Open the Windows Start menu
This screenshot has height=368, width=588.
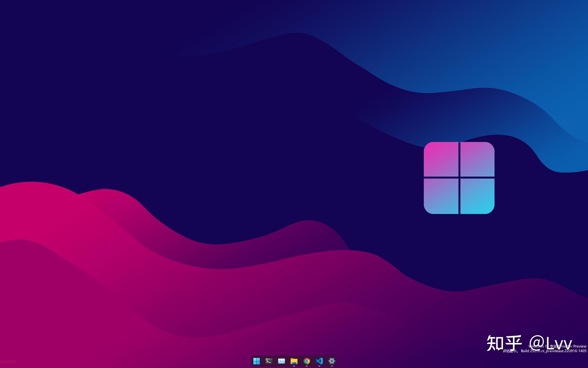pyautogui.click(x=257, y=361)
